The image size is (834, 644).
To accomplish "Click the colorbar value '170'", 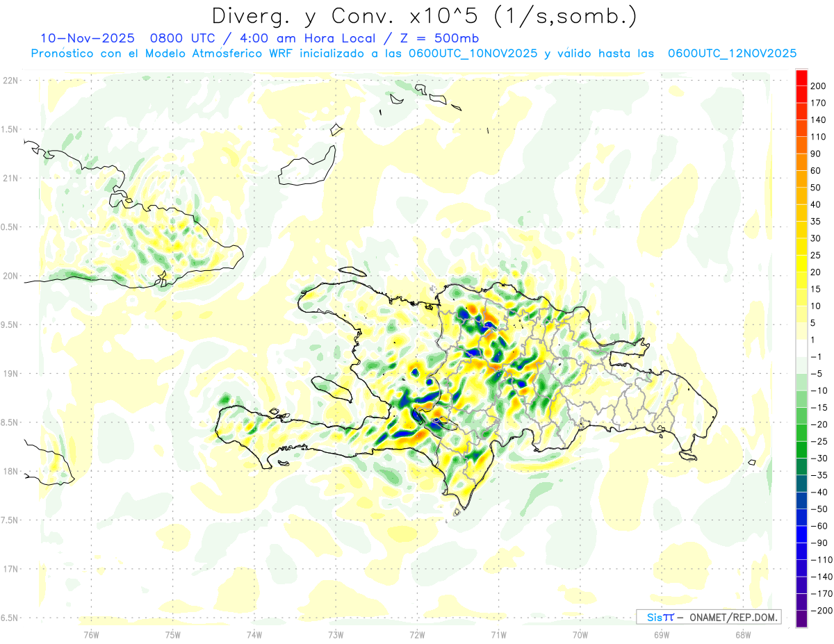I will (818, 103).
